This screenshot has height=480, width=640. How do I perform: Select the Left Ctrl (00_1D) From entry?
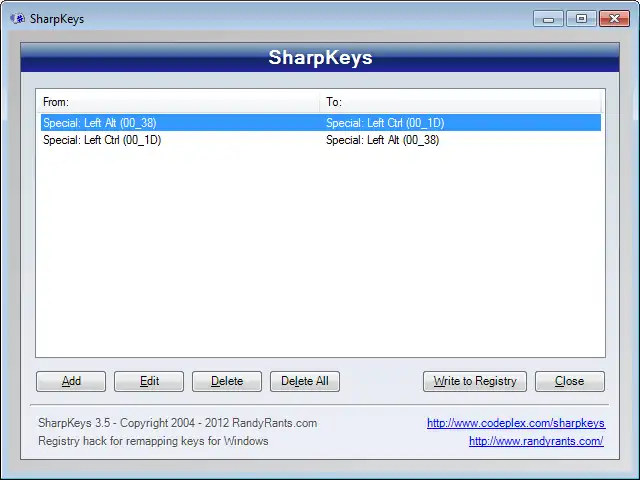102,140
